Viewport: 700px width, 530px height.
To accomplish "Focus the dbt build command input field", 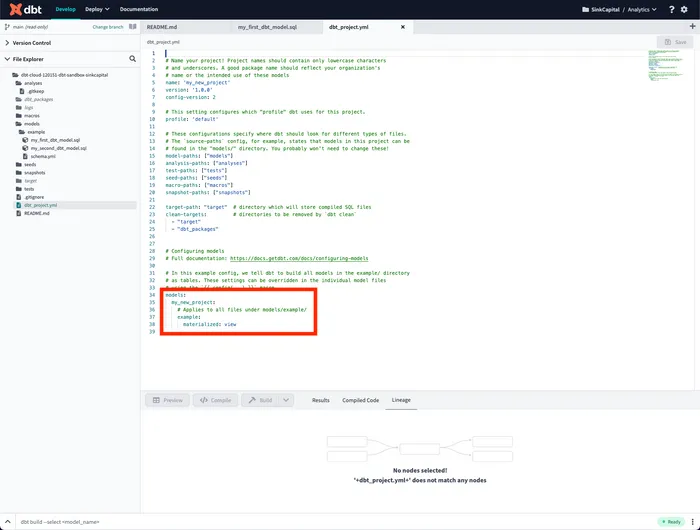I will tap(335, 522).
